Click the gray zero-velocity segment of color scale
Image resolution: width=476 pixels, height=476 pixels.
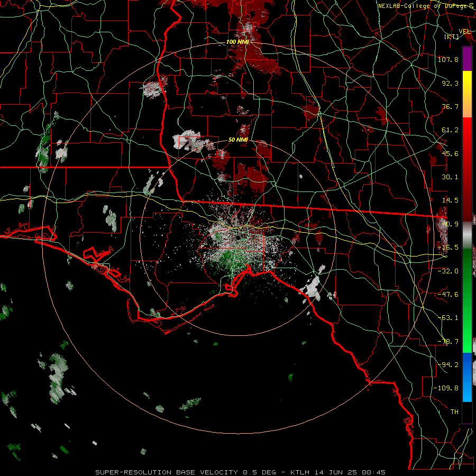point(467,234)
